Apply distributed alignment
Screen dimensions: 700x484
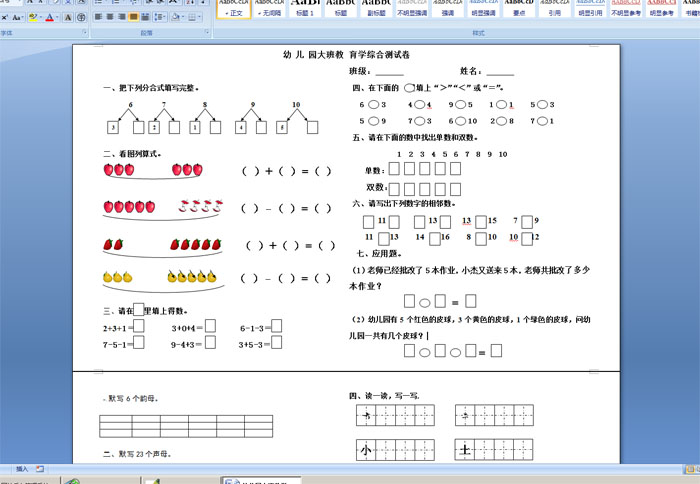click(x=145, y=17)
